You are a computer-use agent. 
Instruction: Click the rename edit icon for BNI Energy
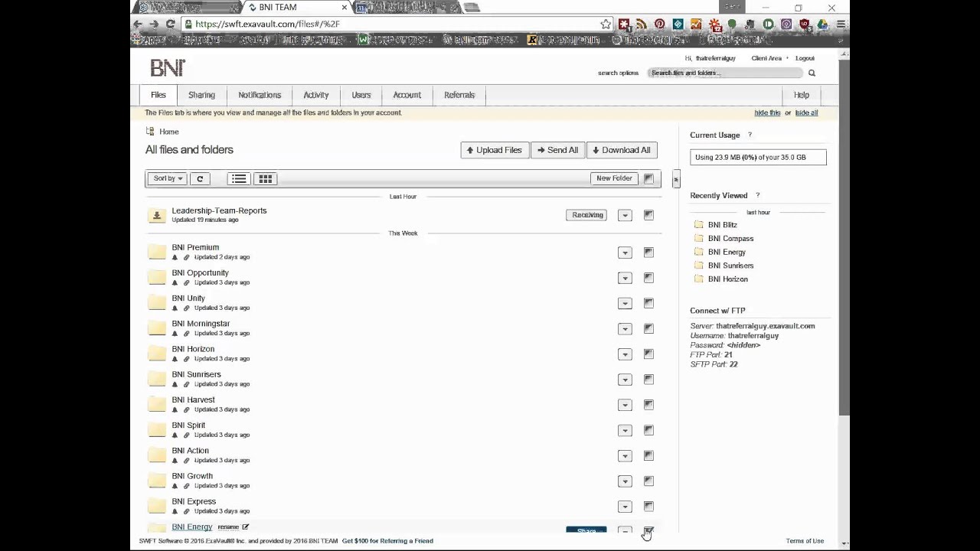point(245,527)
